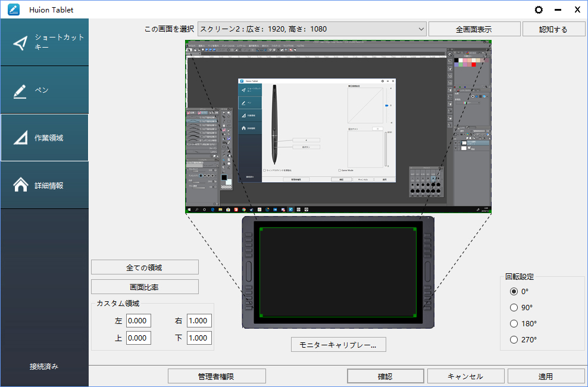Open the screen selection dropdown
This screenshot has width=588, height=387.
[x=312, y=29]
